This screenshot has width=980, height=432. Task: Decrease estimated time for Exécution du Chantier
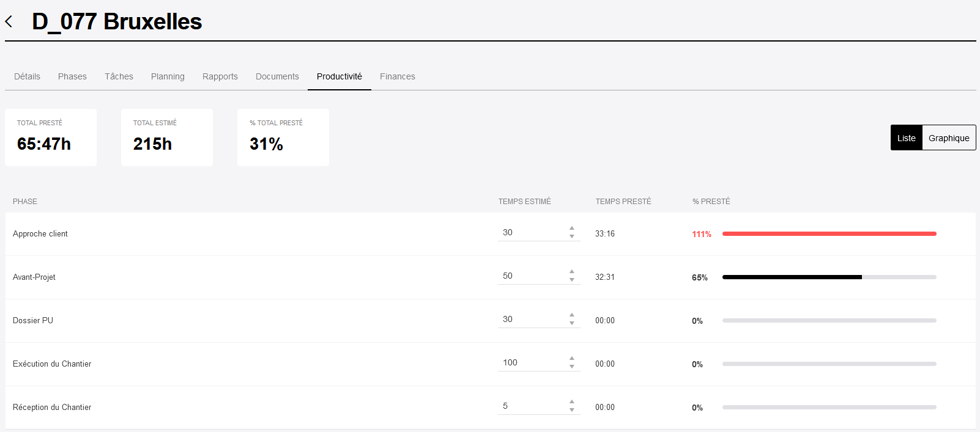point(572,367)
